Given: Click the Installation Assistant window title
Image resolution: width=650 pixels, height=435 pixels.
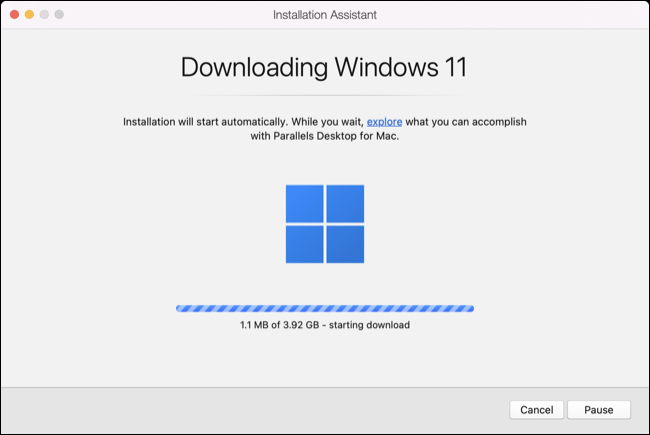Looking at the screenshot, I should (325, 15).
